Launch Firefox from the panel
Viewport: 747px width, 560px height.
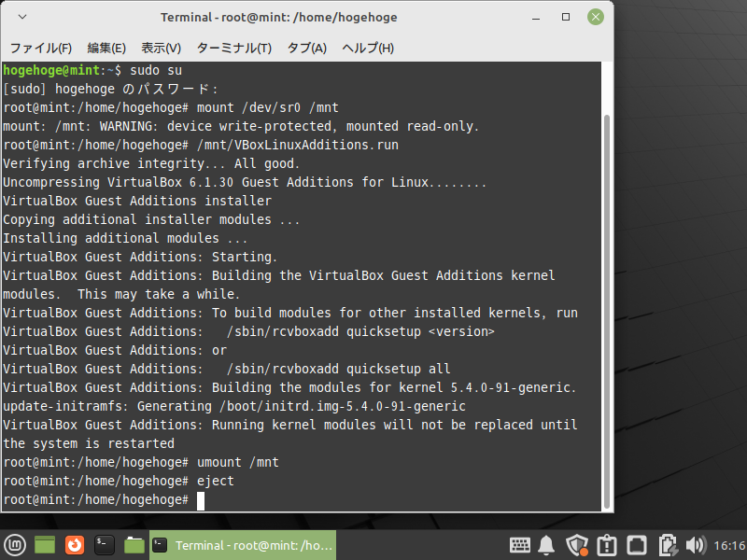(x=75, y=545)
